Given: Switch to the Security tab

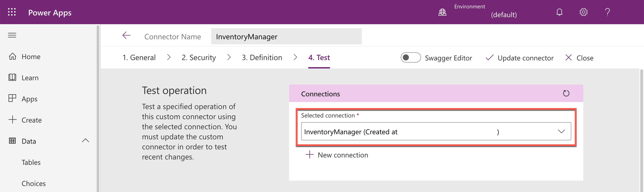Looking at the screenshot, I should click(199, 57).
